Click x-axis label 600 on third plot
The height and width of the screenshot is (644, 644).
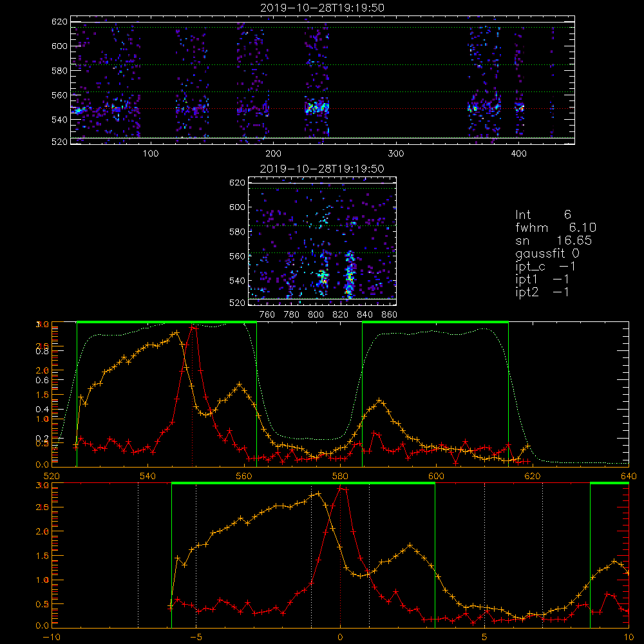coord(436,476)
